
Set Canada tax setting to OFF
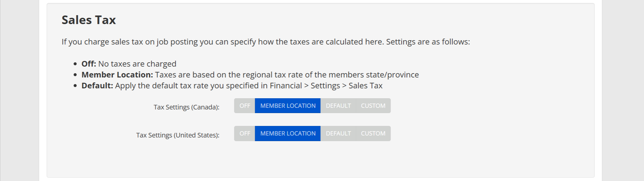pyautogui.click(x=245, y=106)
